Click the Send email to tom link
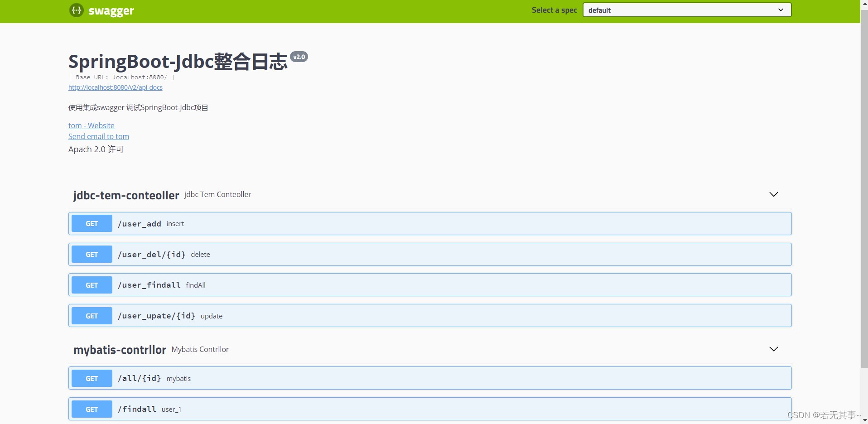Image resolution: width=868 pixels, height=424 pixels. tap(98, 136)
